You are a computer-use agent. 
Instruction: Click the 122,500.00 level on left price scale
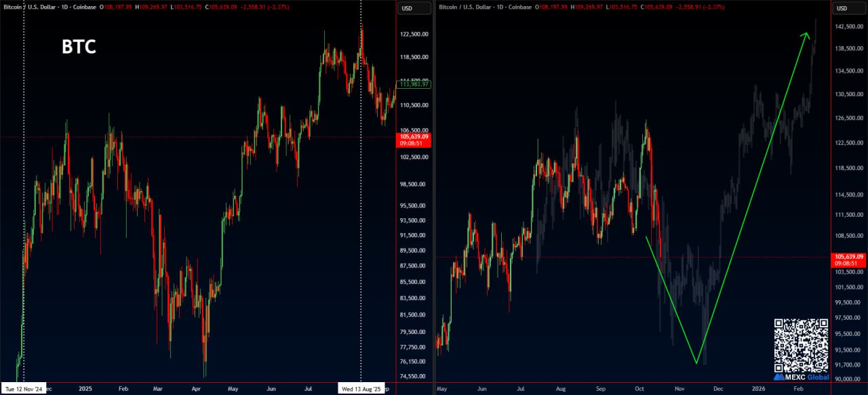tap(414, 34)
